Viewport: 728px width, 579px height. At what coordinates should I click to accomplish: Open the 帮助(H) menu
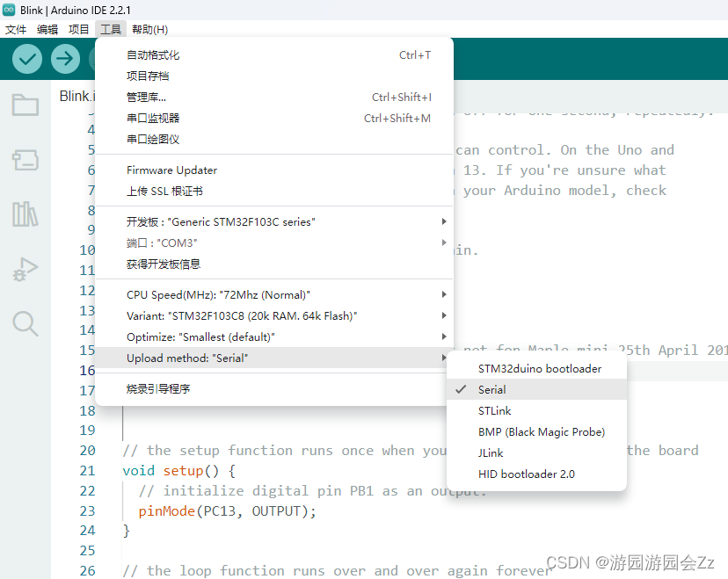(149, 30)
